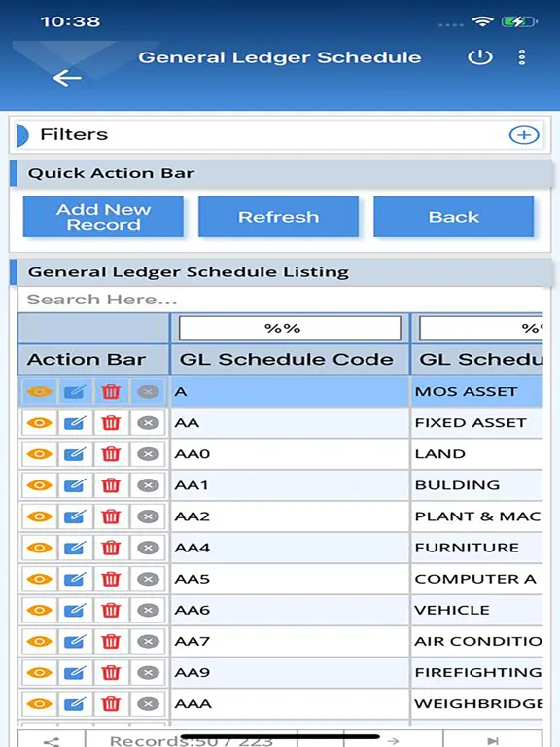Tap the Wi-Fi status icon

482,21
